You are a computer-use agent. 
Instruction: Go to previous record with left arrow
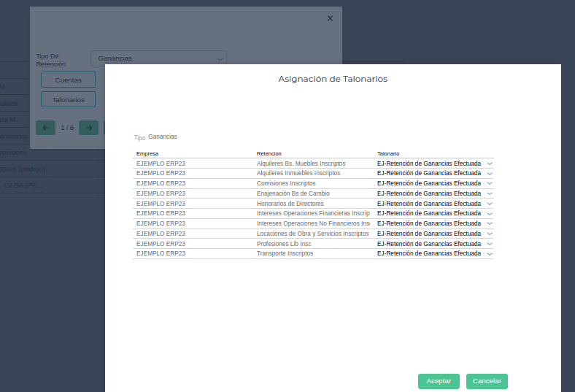45,128
